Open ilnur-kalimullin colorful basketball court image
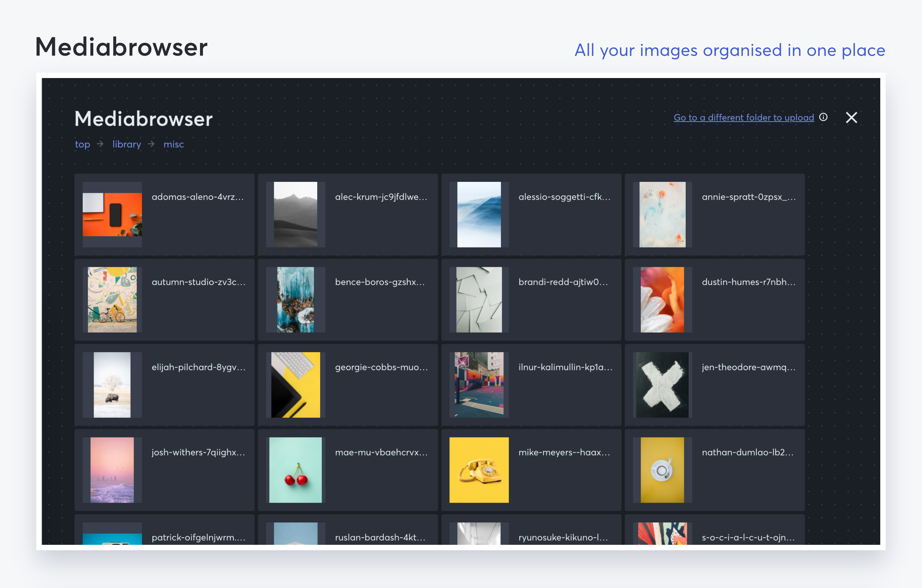Image resolution: width=922 pixels, height=588 pixels. 479,385
